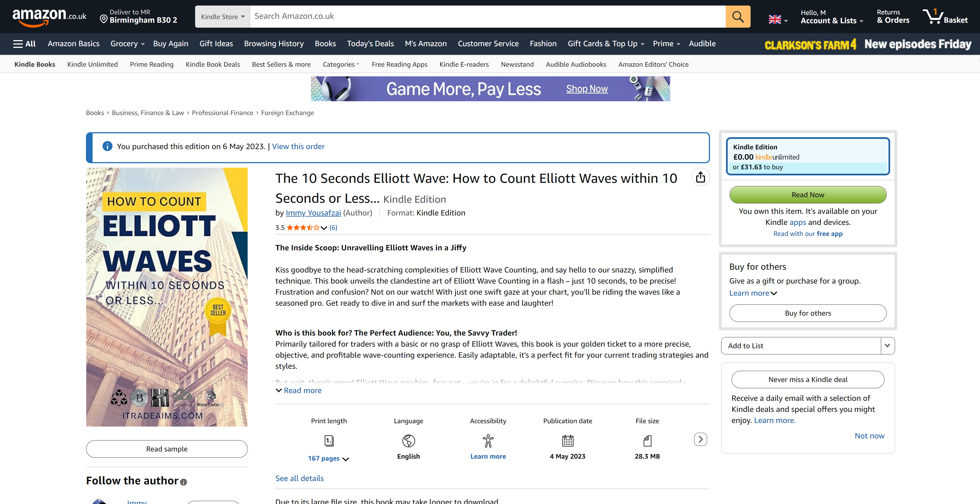This screenshot has width=980, height=504.
Task: Click next arrow in book details carousel
Action: 700,439
